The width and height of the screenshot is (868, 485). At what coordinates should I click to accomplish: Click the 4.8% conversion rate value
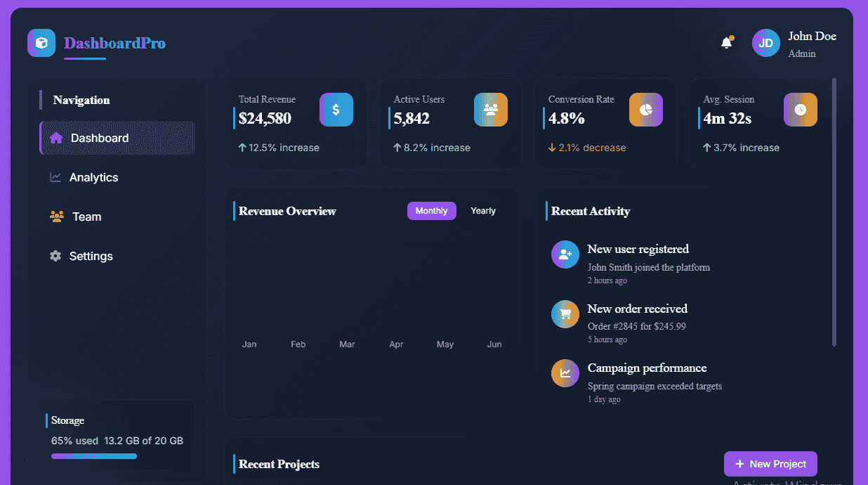567,118
